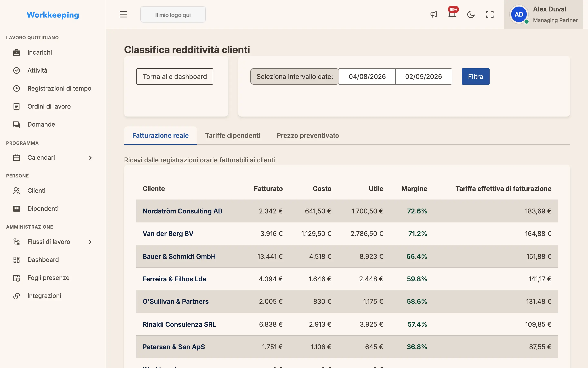Open the Integrazioni link icon
Viewport: 588px width, 368px height.
coord(17,296)
